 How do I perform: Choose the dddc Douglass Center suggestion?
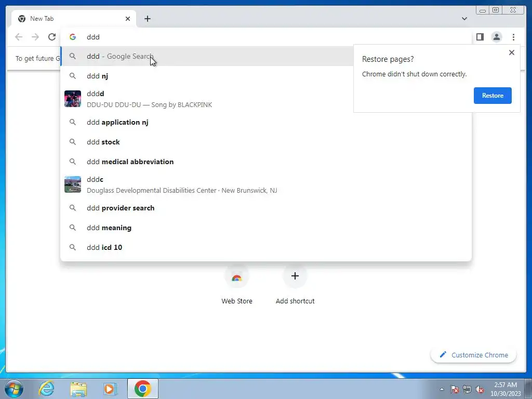(266, 184)
